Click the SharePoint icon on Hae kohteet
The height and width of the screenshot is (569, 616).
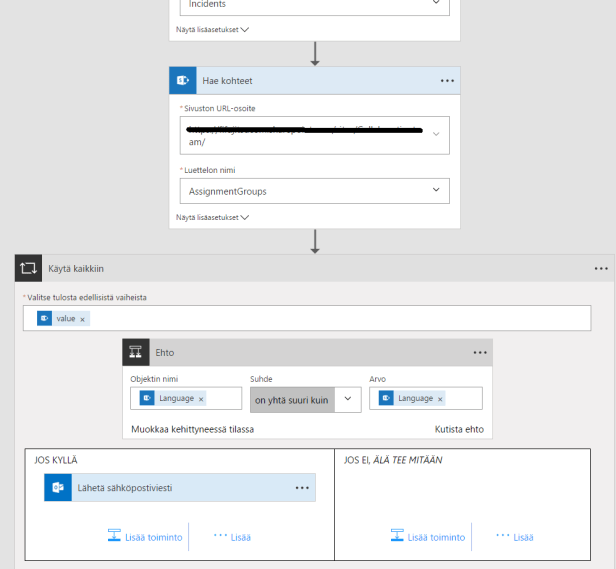pyautogui.click(x=183, y=81)
